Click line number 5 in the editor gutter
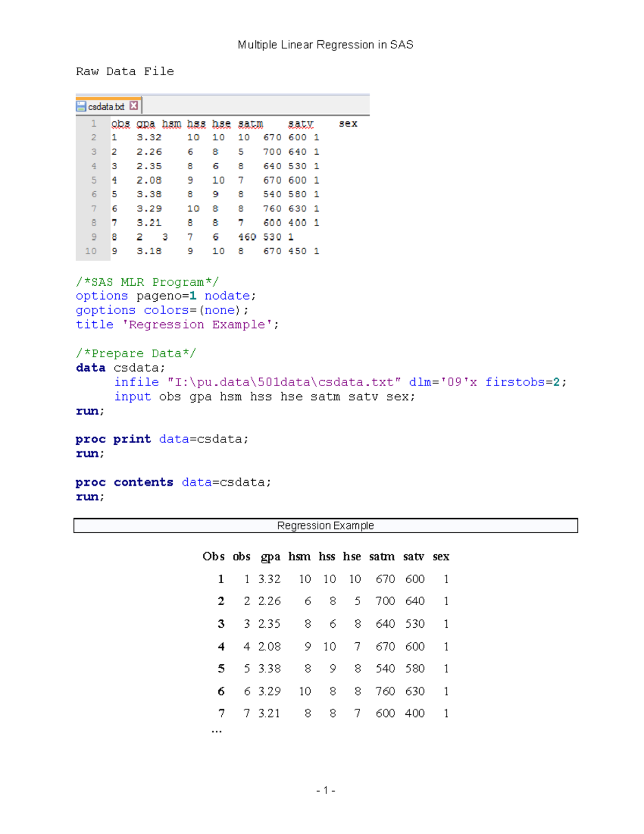Viewport: 644px width, 834px height. point(93,180)
